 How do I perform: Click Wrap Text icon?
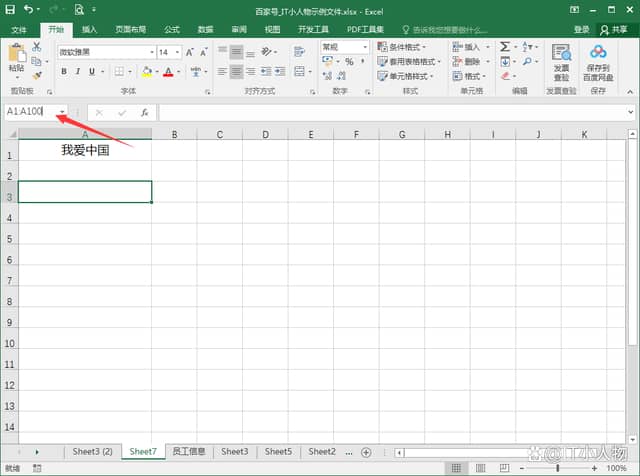point(299,51)
